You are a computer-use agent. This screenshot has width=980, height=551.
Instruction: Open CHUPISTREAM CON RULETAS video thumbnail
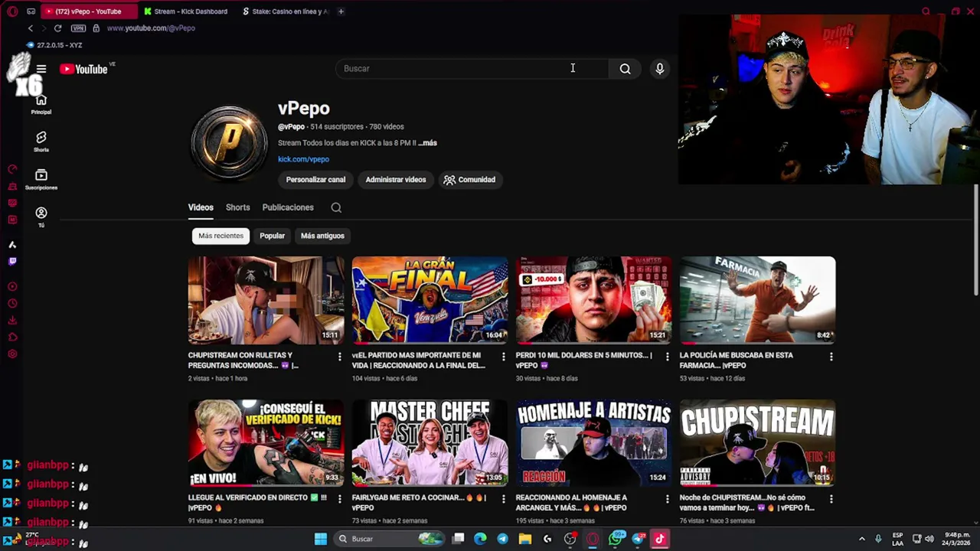pos(266,300)
